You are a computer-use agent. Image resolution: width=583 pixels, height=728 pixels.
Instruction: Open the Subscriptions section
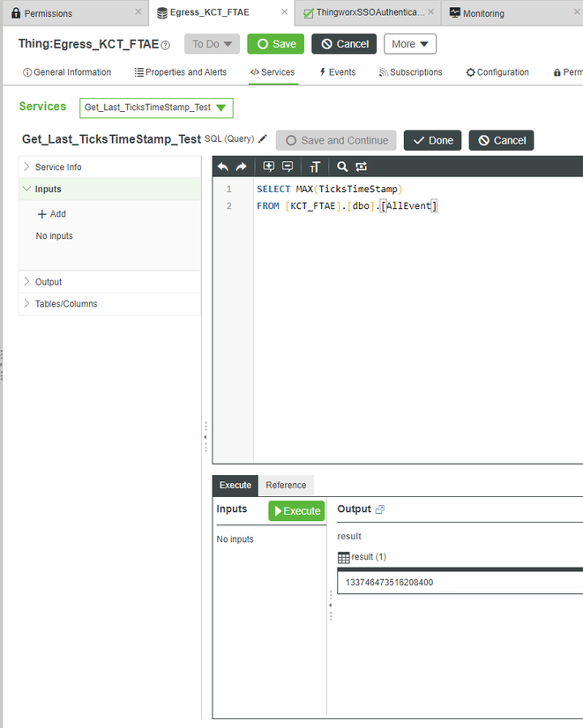tap(411, 72)
